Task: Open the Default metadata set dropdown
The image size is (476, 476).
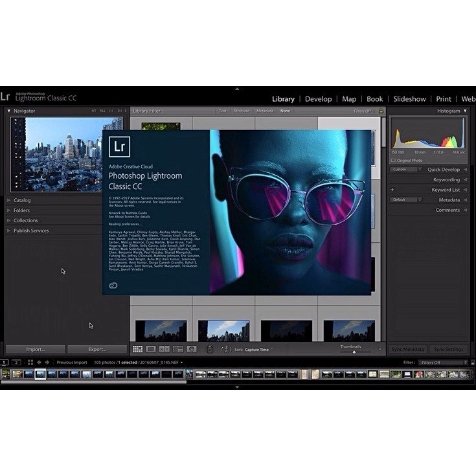Action: click(x=406, y=199)
